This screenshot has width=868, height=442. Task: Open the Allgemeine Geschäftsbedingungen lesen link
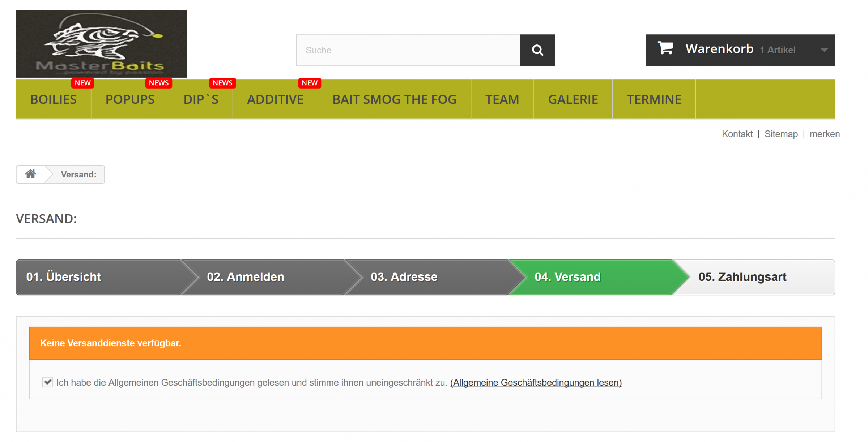point(536,382)
